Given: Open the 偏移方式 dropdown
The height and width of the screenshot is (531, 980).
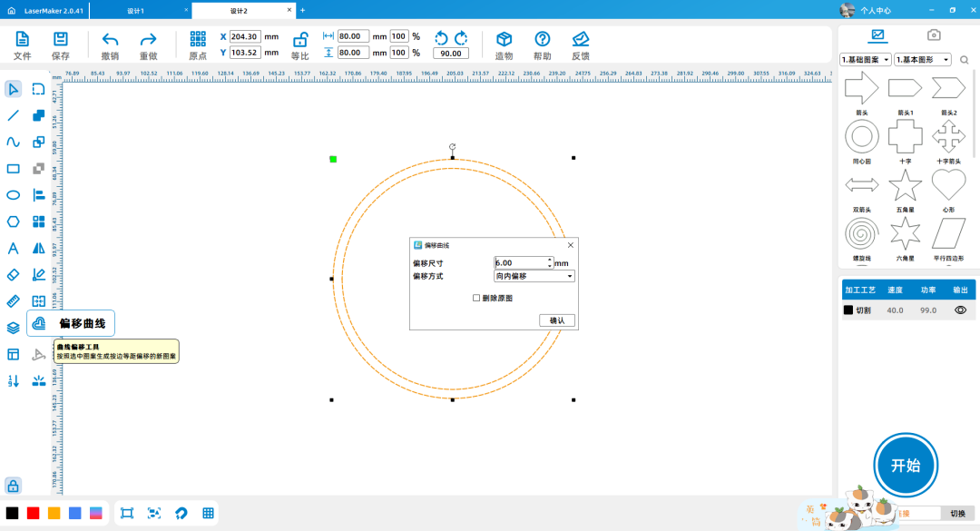Looking at the screenshot, I should pyautogui.click(x=534, y=276).
